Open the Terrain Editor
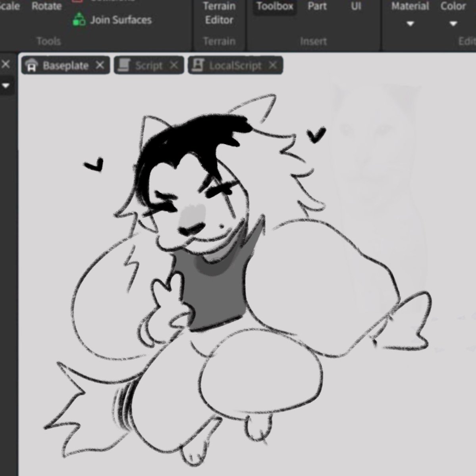Viewport: 476px width, 476px height. (219, 13)
